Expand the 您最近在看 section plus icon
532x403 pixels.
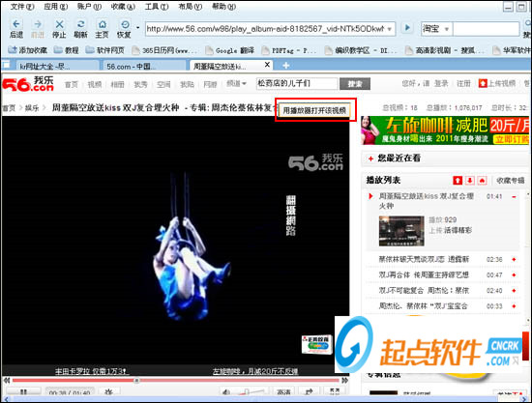tap(370, 158)
